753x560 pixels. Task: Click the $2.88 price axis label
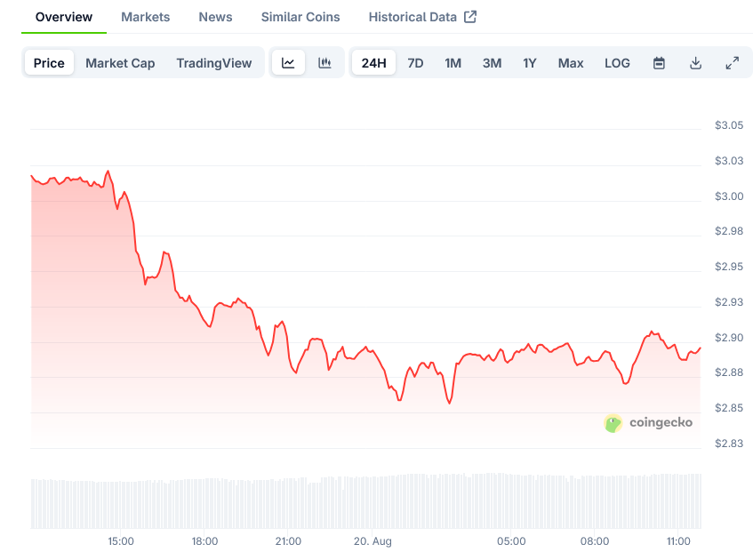click(x=729, y=372)
